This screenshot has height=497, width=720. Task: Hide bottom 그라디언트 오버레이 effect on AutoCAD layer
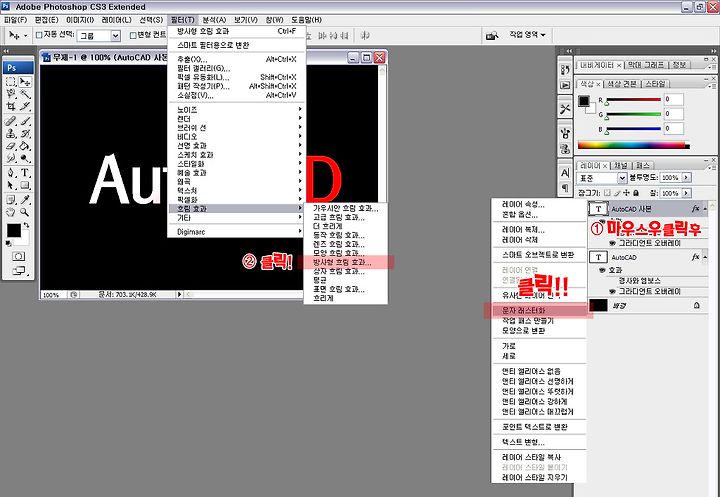tap(612, 292)
